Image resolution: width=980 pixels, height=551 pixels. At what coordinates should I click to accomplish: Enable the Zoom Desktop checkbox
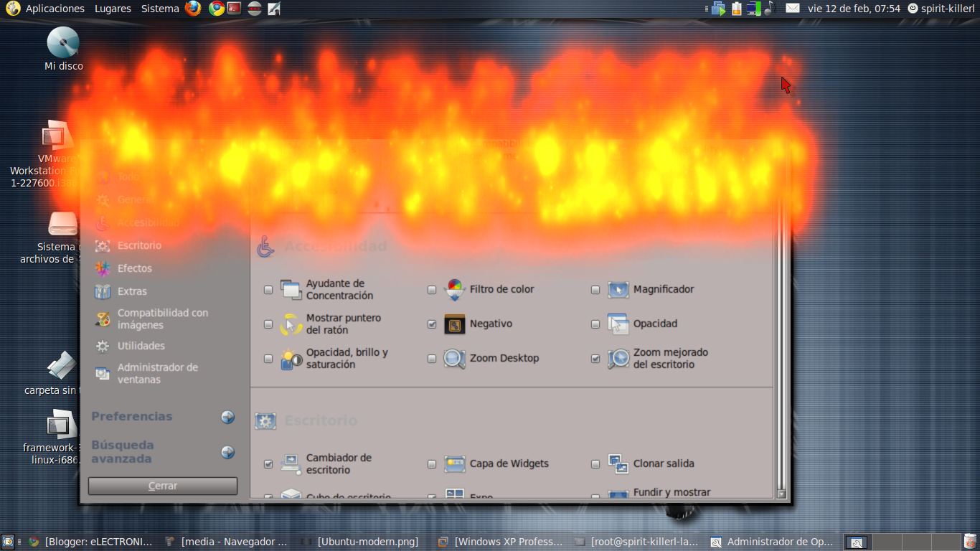(x=432, y=359)
